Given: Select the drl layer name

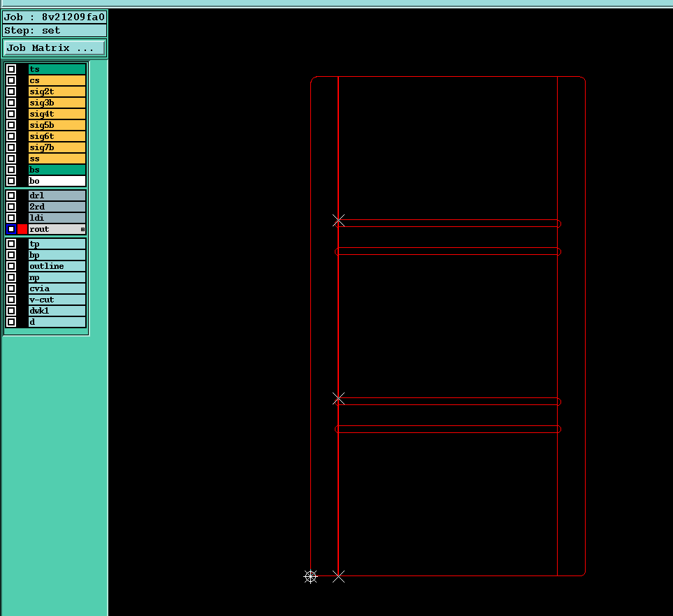Looking at the screenshot, I should pyautogui.click(x=57, y=195).
